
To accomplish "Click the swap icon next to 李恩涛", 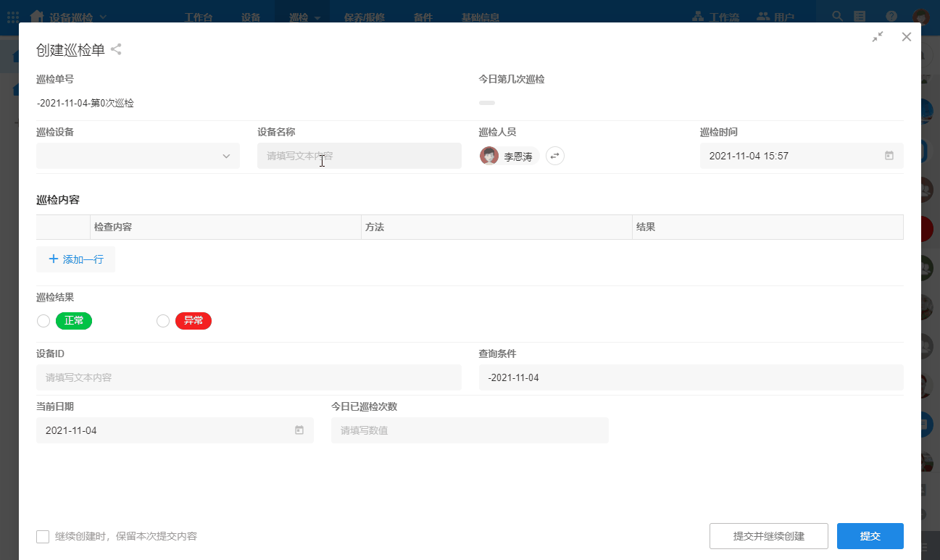I will (555, 156).
